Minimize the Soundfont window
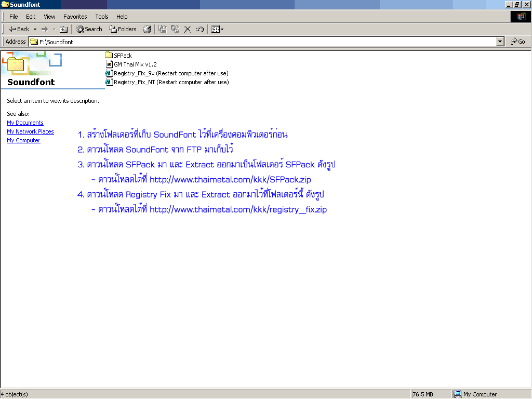The image size is (532, 399). tap(509, 4)
